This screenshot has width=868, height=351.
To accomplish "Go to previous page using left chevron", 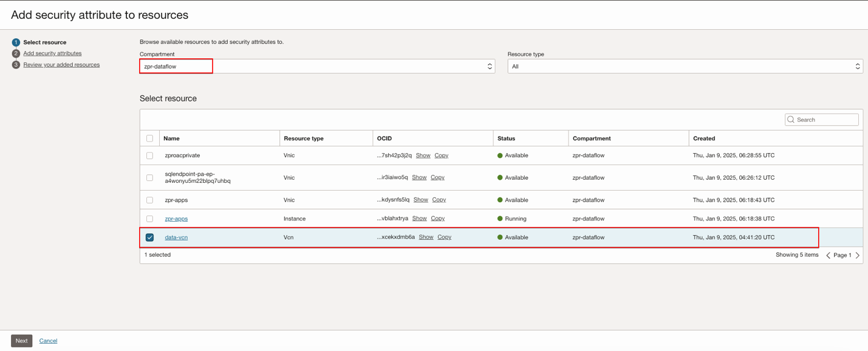I will coord(828,256).
